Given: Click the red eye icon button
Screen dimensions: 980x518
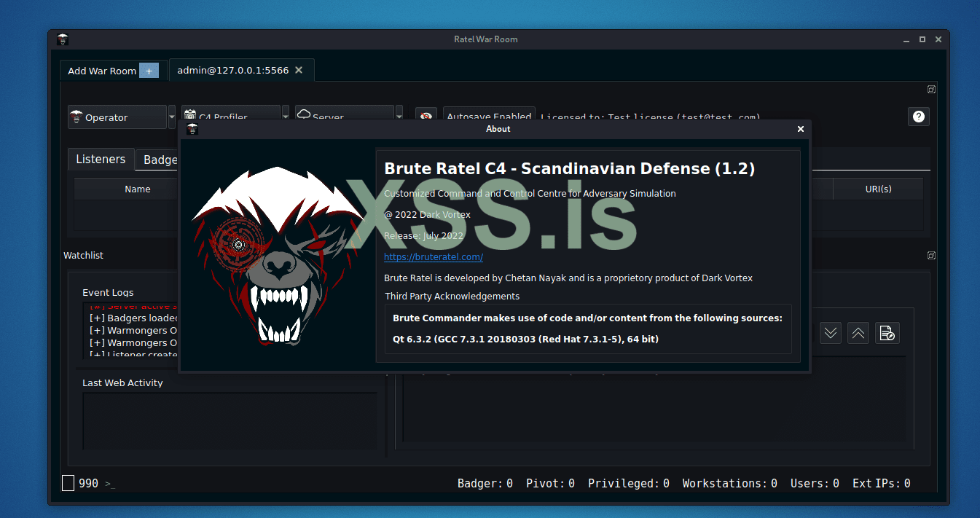Looking at the screenshot, I should tap(426, 117).
